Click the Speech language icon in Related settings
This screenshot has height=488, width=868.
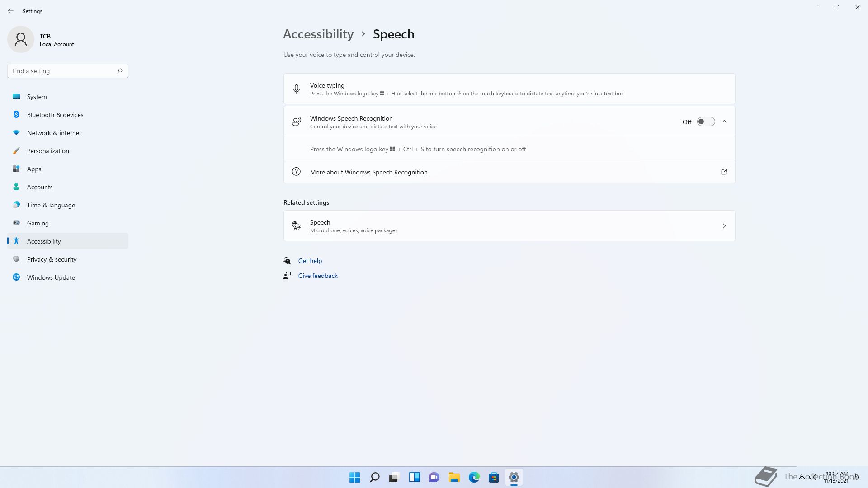tap(297, 226)
